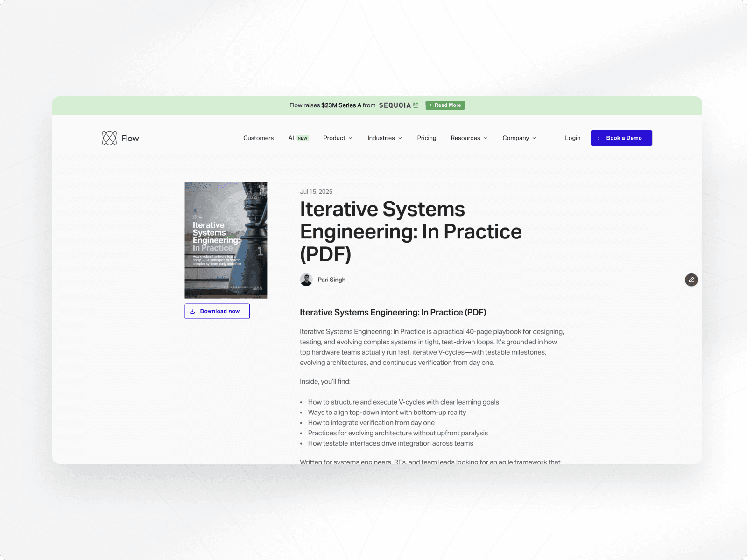Expand the Resources navigation dropdown

[469, 138]
